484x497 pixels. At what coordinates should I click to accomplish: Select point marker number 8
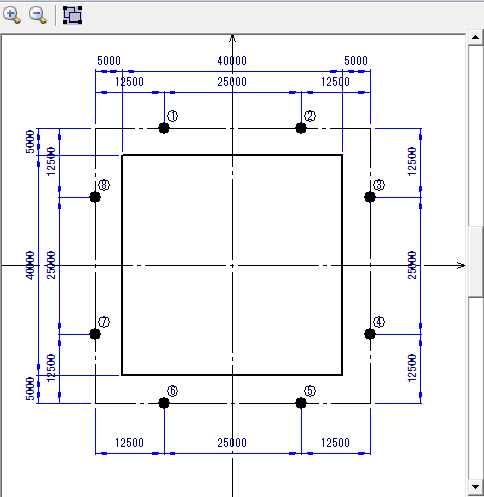click(x=95, y=197)
